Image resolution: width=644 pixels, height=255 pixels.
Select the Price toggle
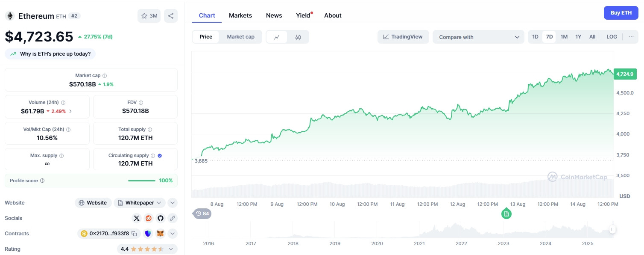206,37
